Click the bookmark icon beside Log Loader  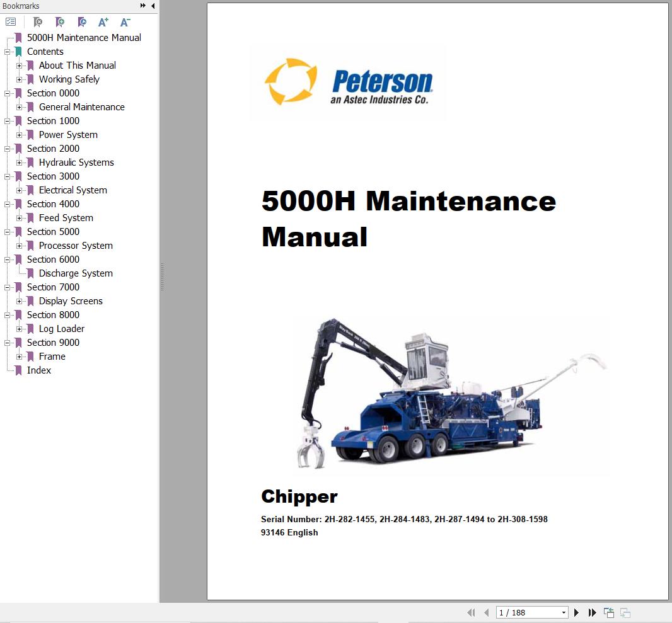pos(30,329)
